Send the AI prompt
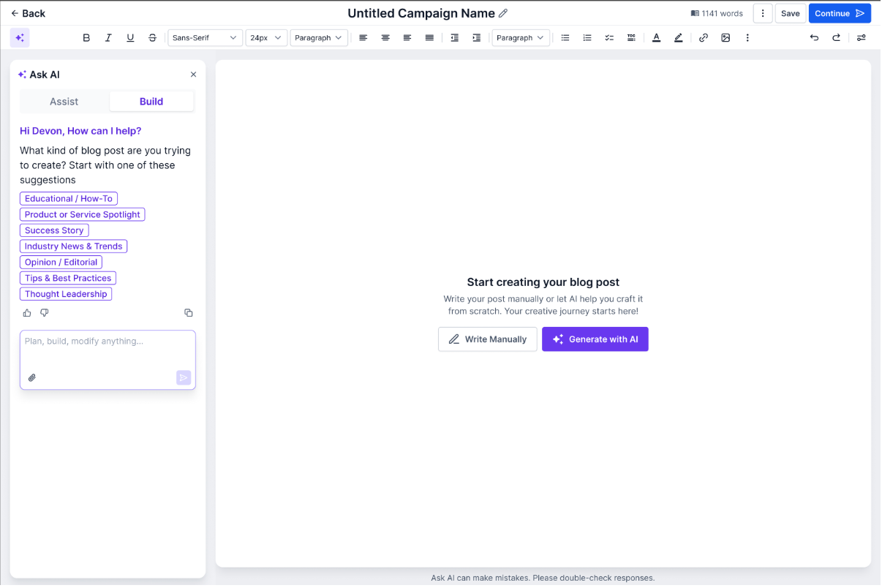 [184, 378]
